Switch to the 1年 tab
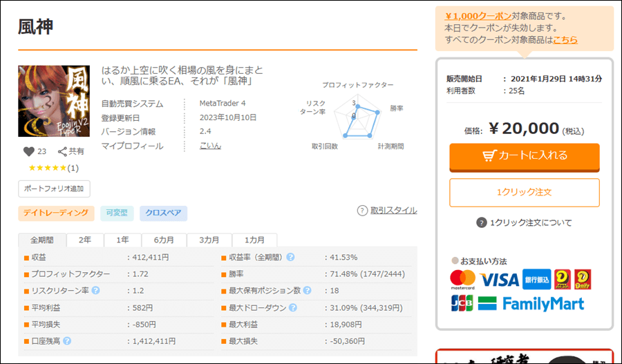The width and height of the screenshot is (622, 364). 122,240
